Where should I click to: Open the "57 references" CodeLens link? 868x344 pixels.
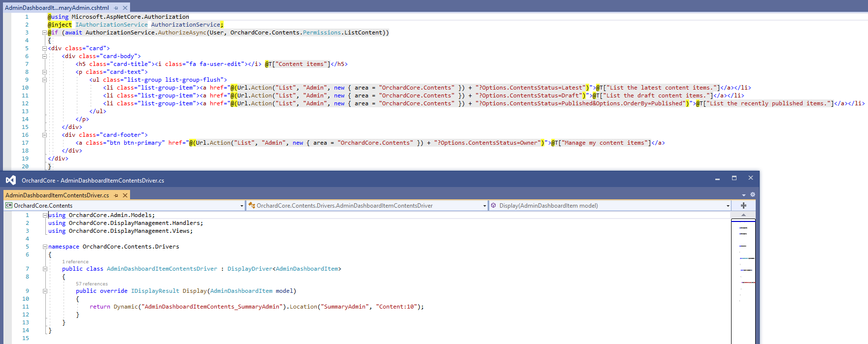tap(92, 284)
